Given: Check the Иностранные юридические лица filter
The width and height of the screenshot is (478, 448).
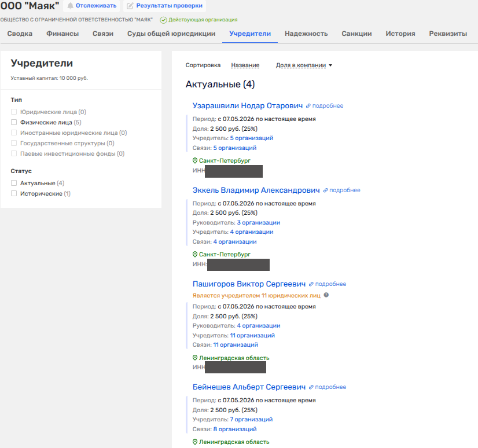Looking at the screenshot, I should (14, 133).
